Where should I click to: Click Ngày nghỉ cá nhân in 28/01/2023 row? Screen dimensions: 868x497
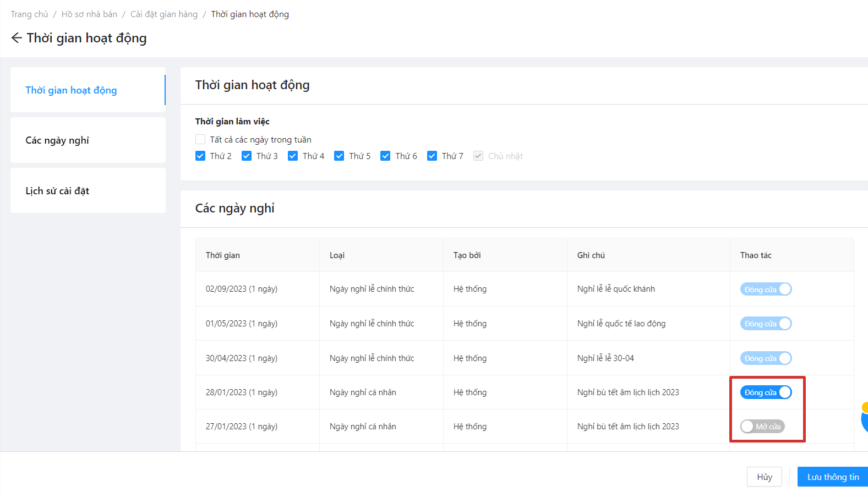point(363,392)
